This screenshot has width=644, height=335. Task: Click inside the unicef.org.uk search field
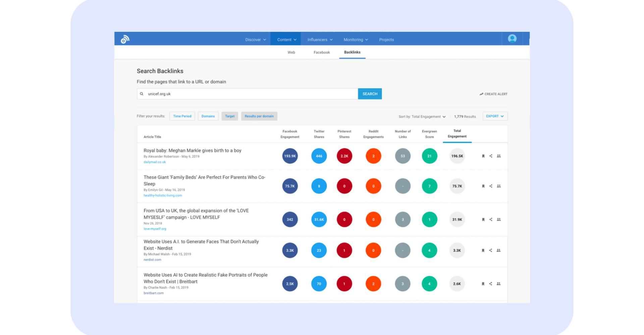235,94
